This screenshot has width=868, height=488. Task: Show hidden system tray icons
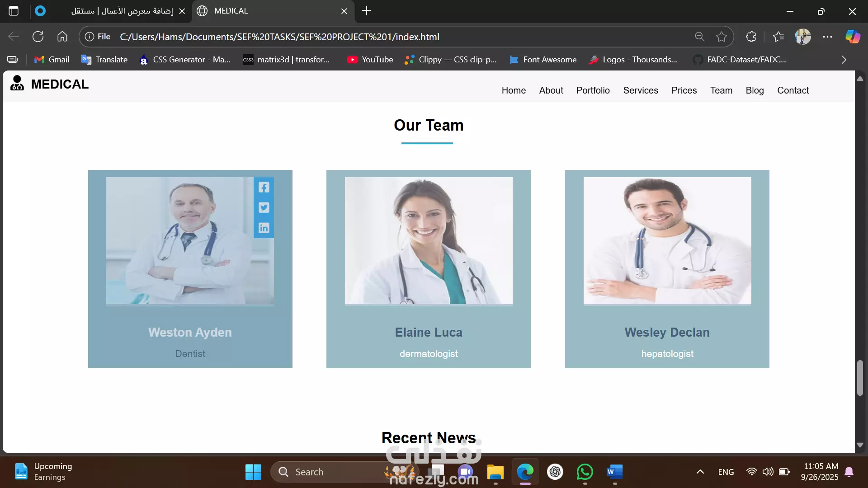pos(700,472)
